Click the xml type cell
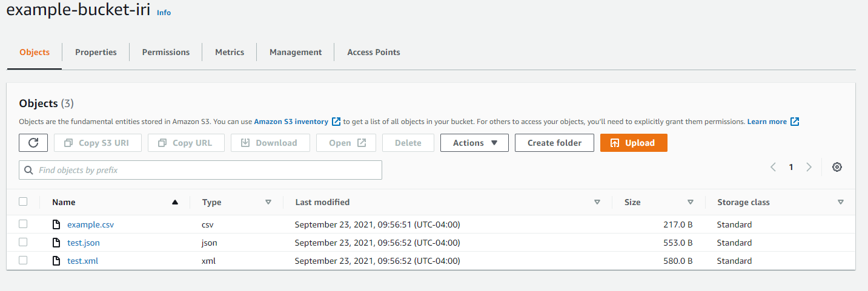This screenshot has width=868, height=291. click(208, 261)
